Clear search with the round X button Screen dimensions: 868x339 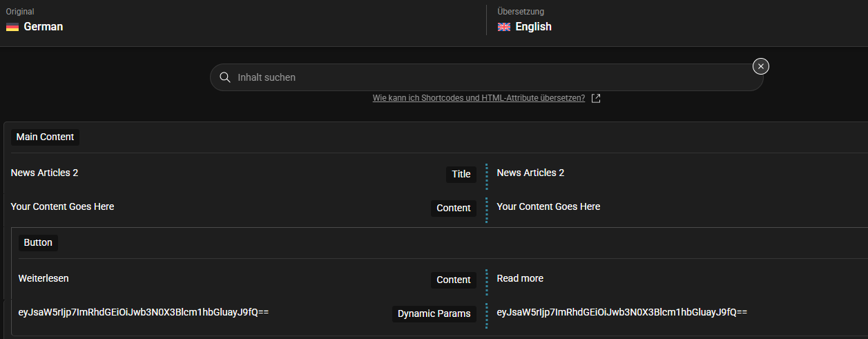pyautogui.click(x=760, y=66)
